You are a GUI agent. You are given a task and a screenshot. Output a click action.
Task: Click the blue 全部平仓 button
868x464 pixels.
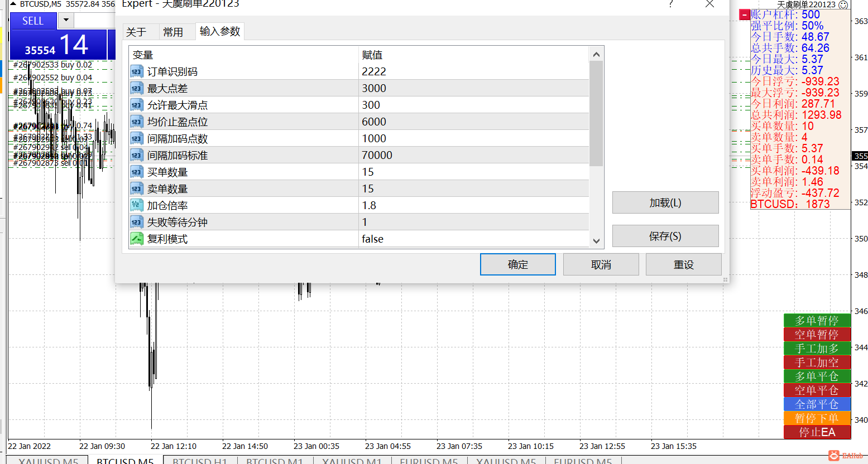tap(817, 404)
